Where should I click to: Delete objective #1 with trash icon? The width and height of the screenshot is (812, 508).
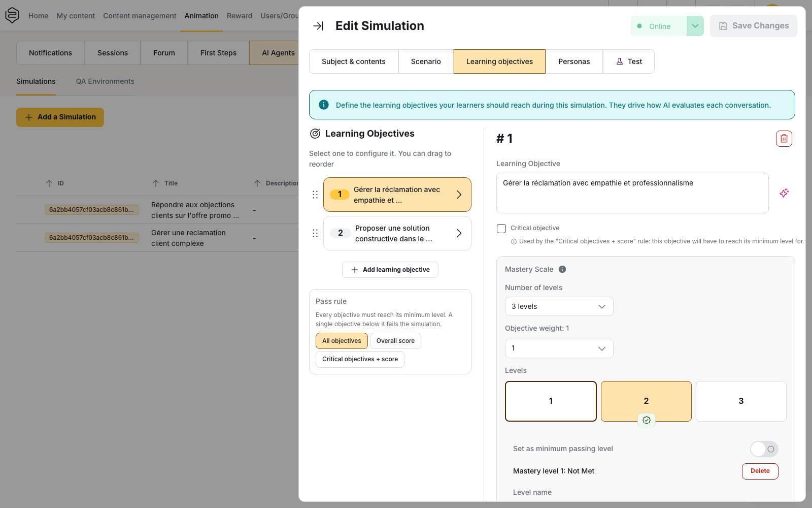point(784,139)
